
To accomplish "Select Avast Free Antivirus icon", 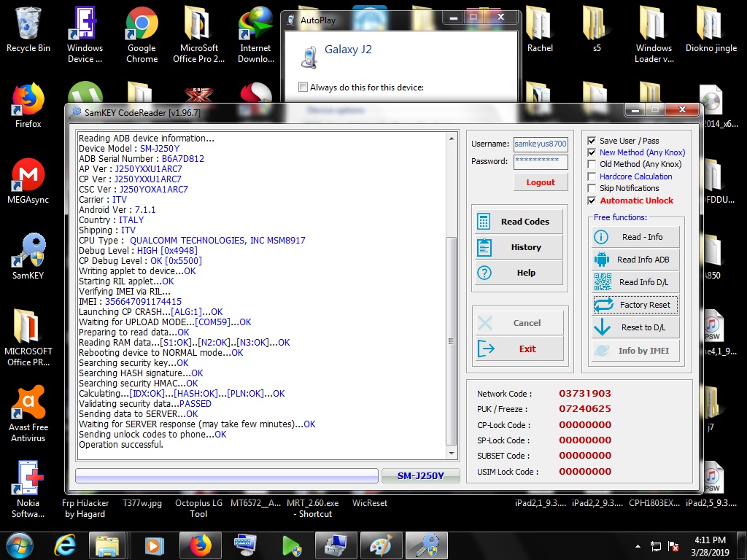I will pos(28,413).
